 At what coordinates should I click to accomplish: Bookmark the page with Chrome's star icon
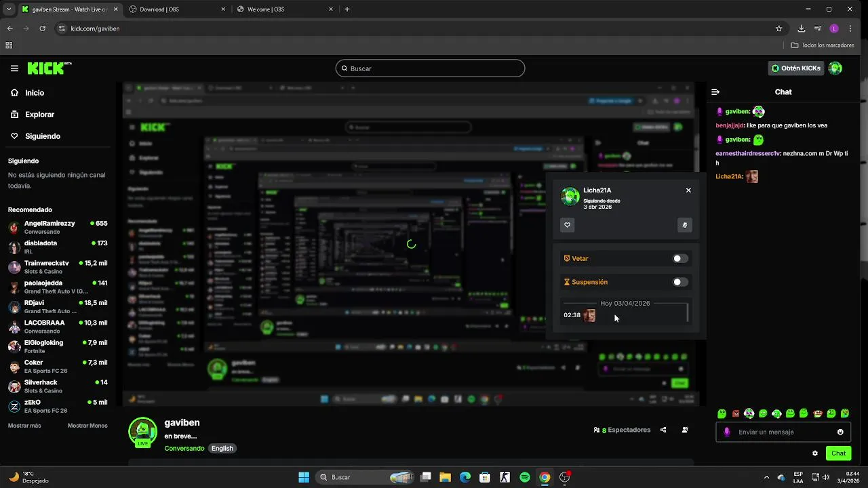(x=779, y=28)
